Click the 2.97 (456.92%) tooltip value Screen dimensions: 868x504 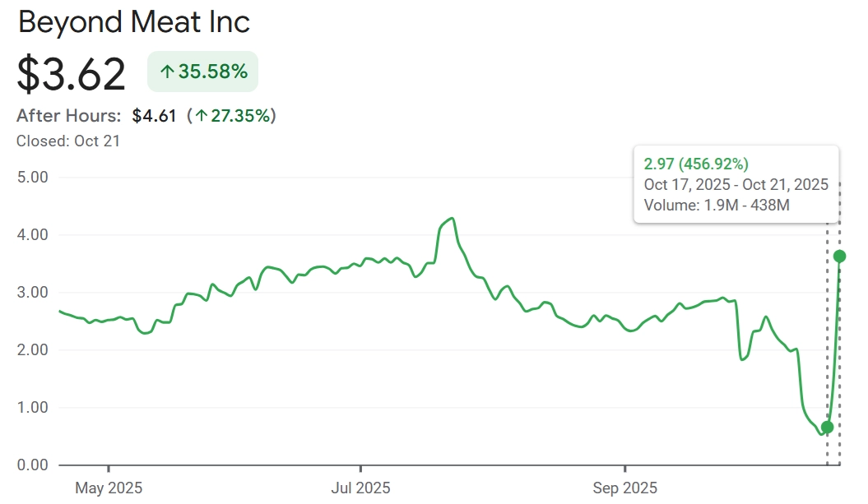pyautogui.click(x=696, y=164)
